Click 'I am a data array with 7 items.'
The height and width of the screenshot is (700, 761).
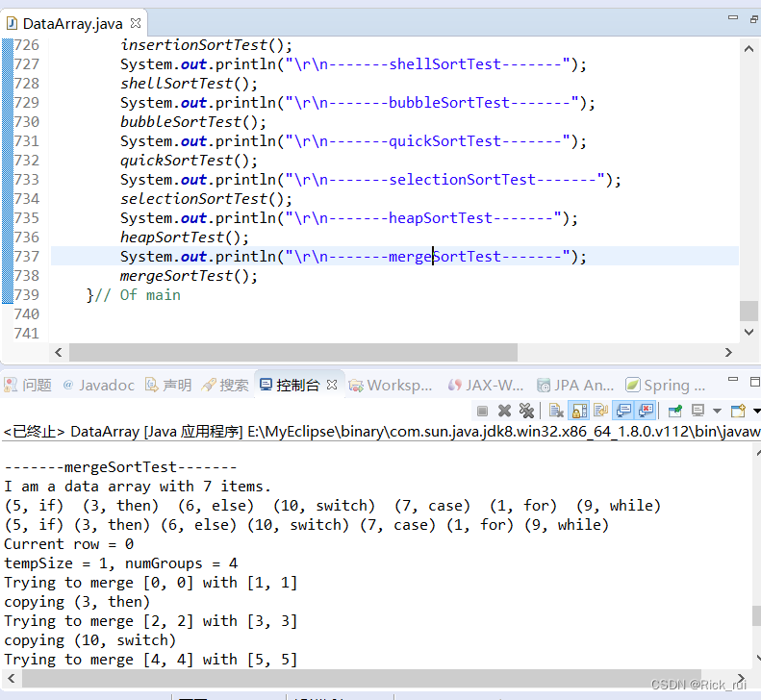point(138,487)
